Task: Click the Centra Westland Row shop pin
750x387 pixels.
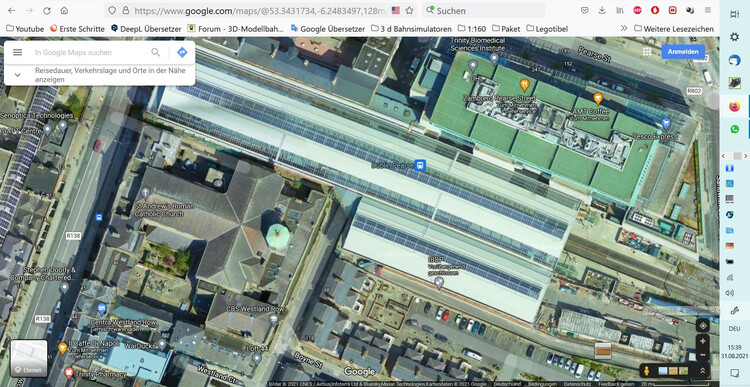Action: point(101,309)
